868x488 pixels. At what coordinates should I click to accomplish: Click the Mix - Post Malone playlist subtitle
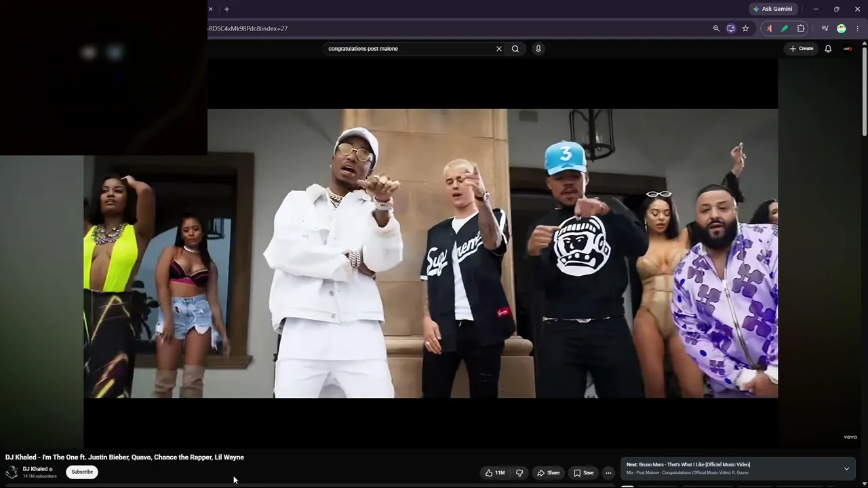pos(688,473)
